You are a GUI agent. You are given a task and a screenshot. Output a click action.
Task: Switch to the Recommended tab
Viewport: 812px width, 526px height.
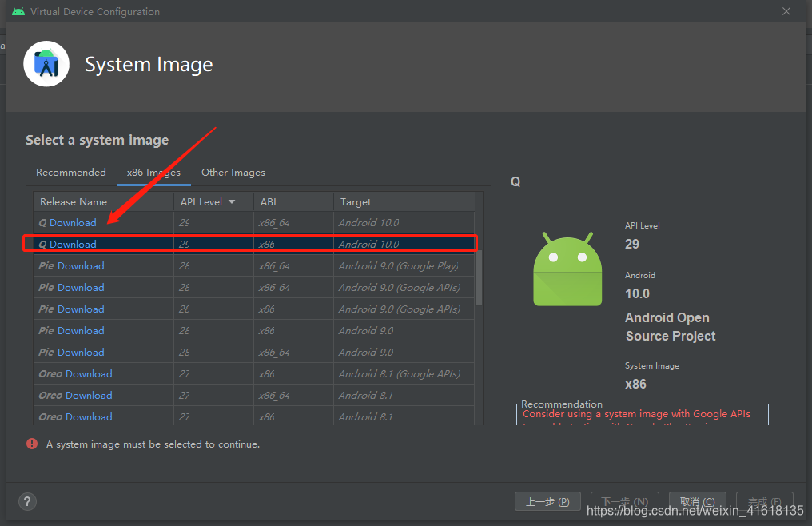[71, 173]
